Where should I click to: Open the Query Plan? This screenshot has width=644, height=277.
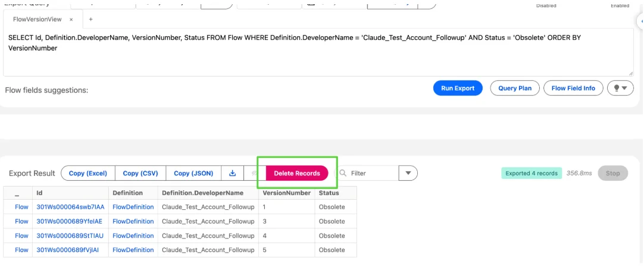coord(515,88)
